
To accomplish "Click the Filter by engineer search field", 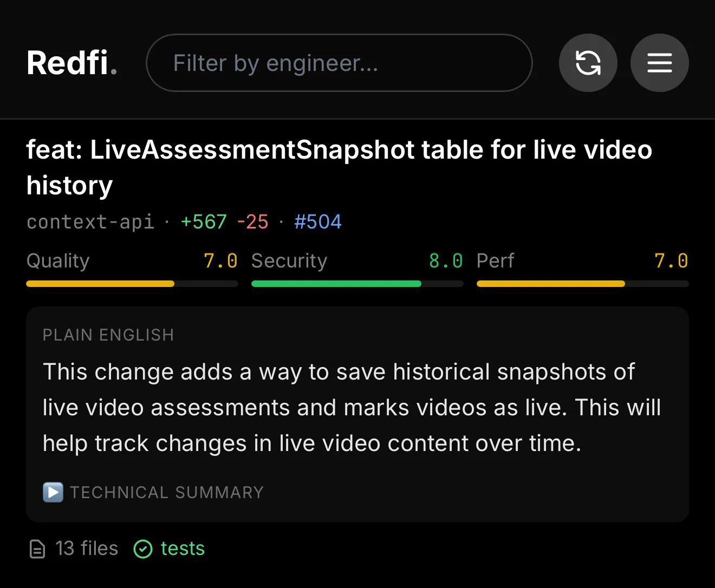I will coord(339,62).
